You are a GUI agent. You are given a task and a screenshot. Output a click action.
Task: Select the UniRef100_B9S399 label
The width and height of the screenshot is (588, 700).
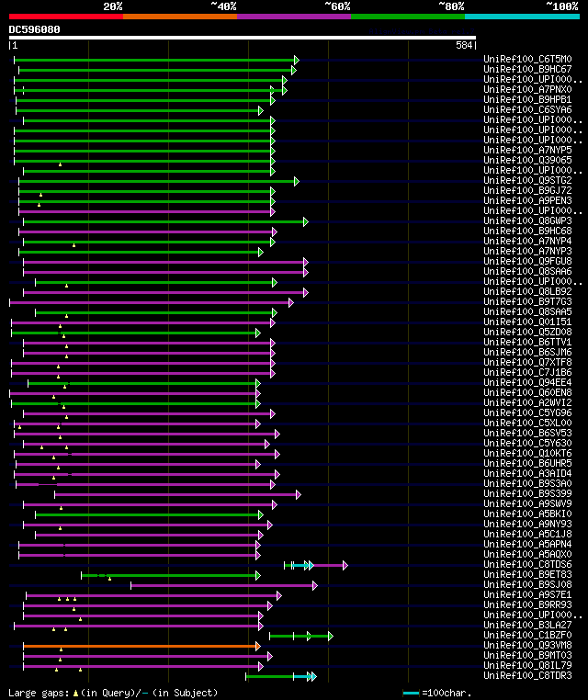click(527, 493)
